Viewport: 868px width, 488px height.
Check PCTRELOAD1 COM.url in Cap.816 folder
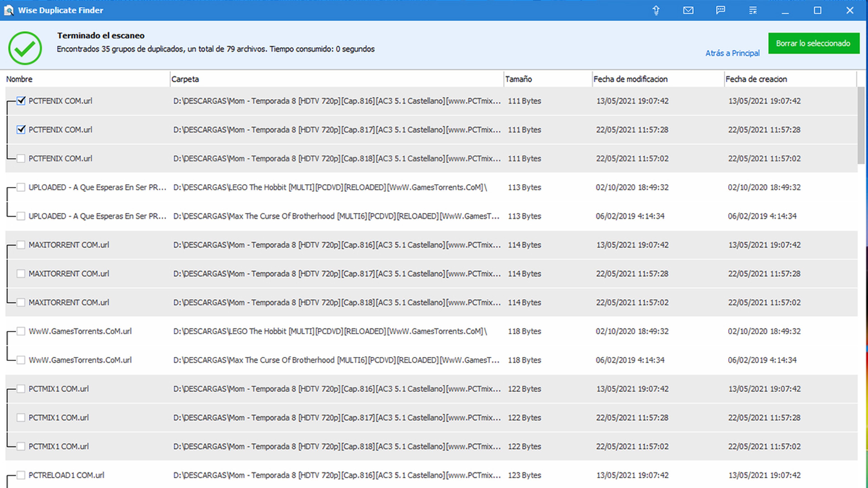tap(21, 475)
